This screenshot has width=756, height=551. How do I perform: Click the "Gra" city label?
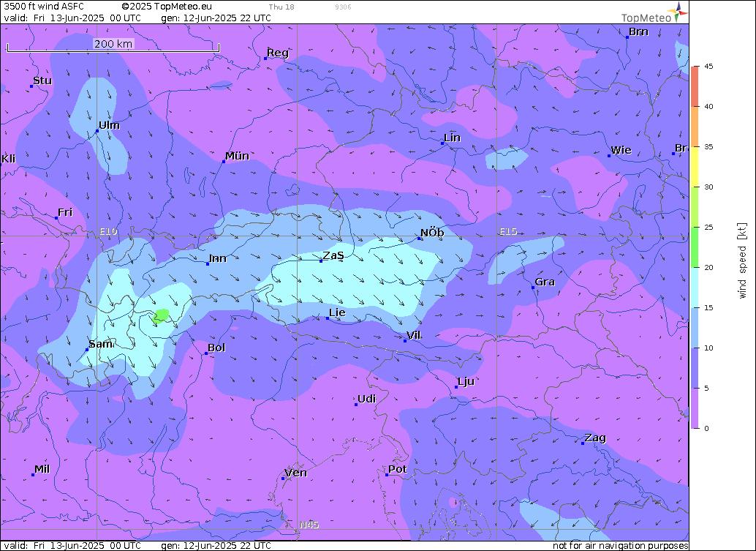click(x=545, y=282)
